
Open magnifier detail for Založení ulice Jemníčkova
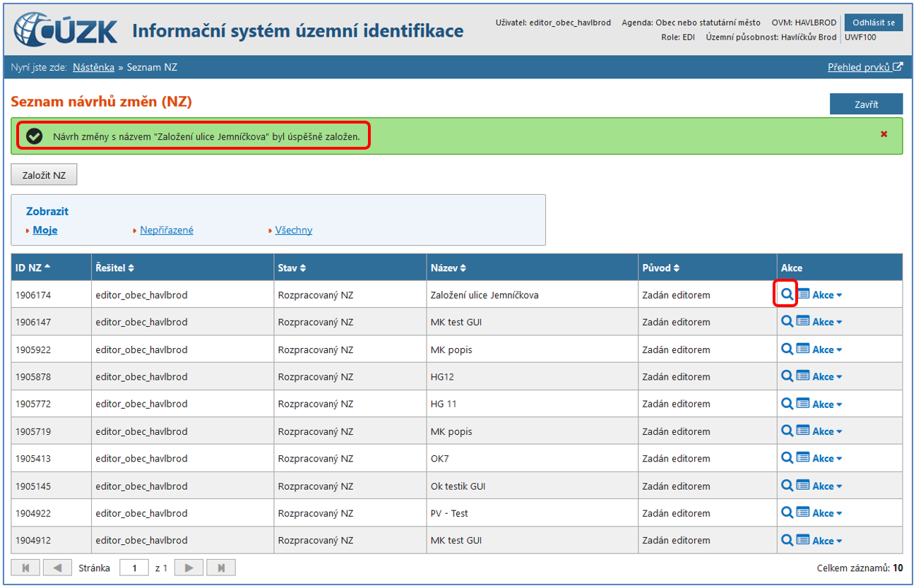coord(787,294)
